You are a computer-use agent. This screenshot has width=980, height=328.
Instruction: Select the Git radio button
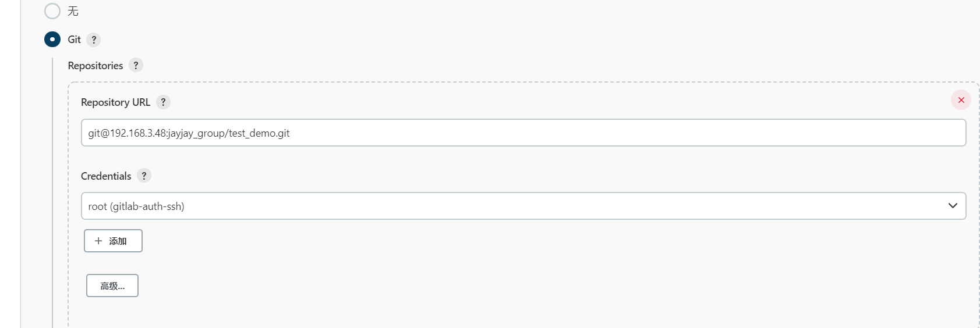tap(52, 40)
